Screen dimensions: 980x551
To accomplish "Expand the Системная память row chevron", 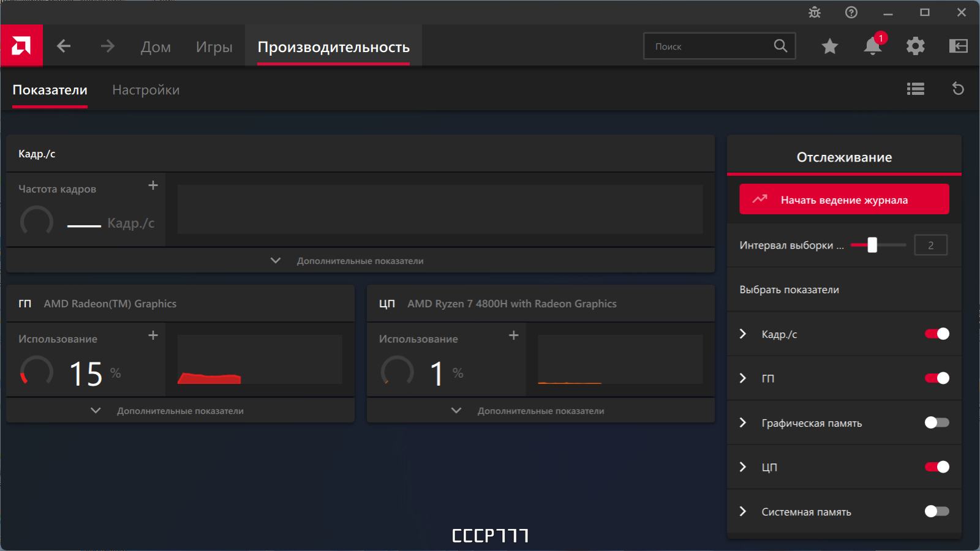I will tap(743, 511).
